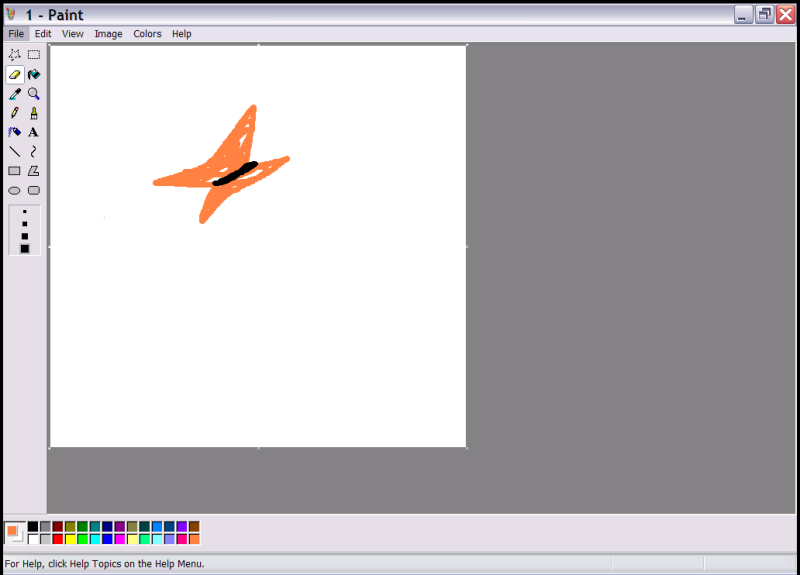This screenshot has width=800, height=575.
Task: Choose the Airbrush spray tool
Action: pyautogui.click(x=15, y=132)
